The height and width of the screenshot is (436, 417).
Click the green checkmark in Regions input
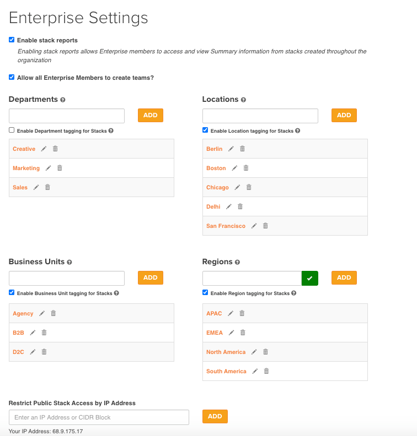point(310,278)
